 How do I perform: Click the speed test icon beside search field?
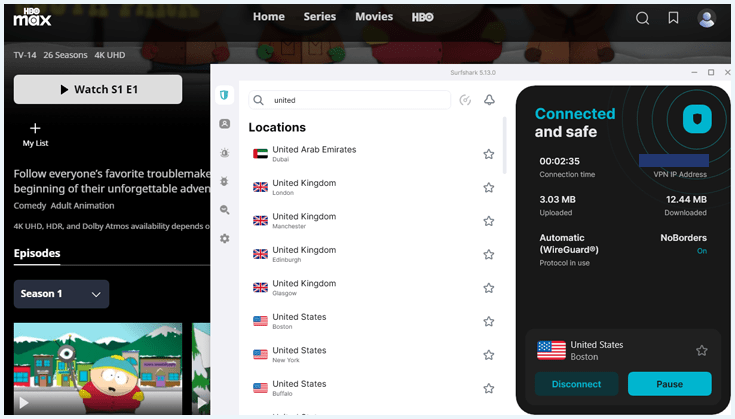pyautogui.click(x=465, y=100)
